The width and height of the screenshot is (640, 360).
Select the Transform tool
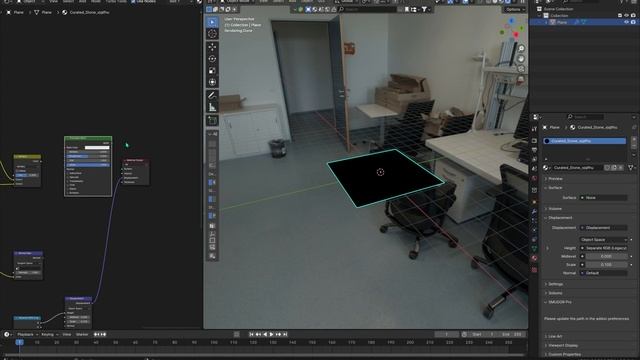click(x=212, y=82)
